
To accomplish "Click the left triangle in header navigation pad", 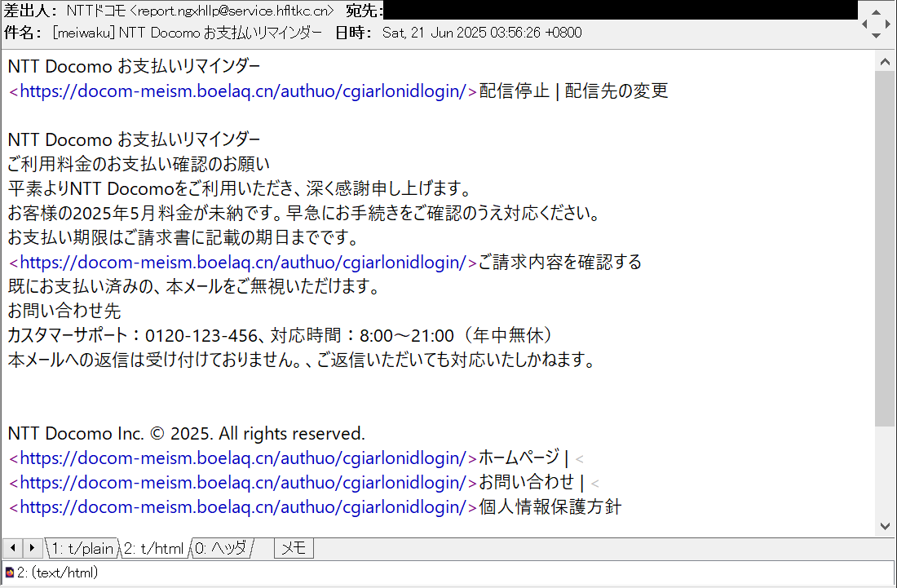I will pyautogui.click(x=864, y=24).
